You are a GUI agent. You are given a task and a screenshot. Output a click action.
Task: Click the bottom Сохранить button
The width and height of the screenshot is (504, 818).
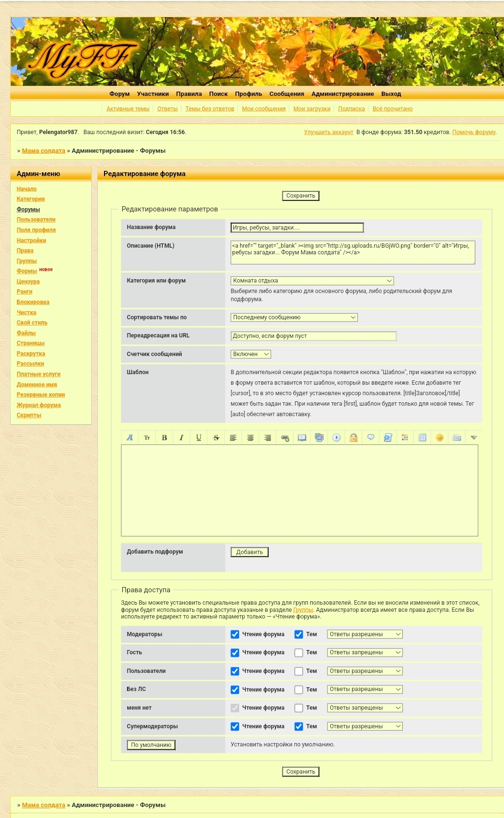point(301,772)
